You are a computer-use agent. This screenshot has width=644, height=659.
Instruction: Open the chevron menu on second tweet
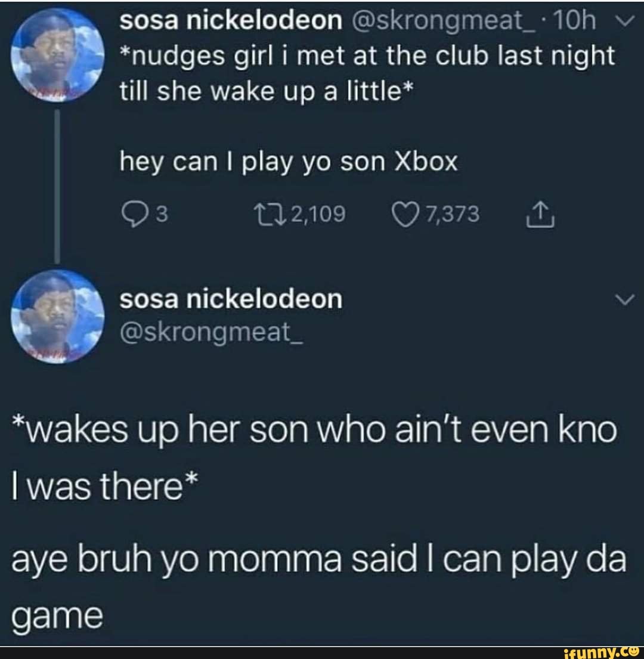pyautogui.click(x=625, y=299)
